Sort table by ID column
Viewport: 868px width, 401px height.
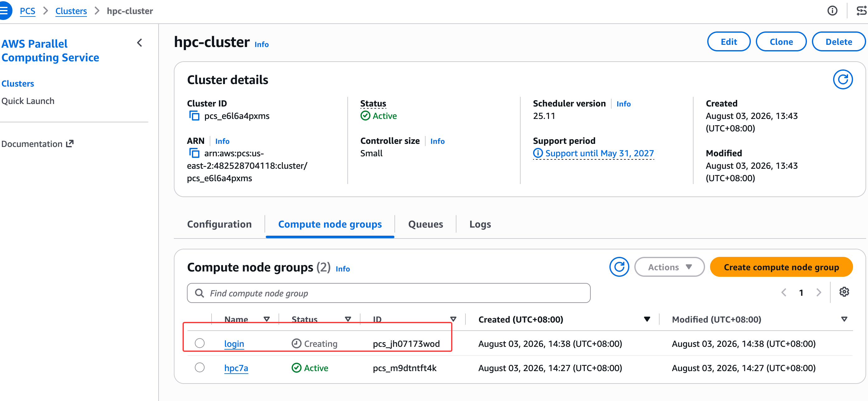coord(453,318)
